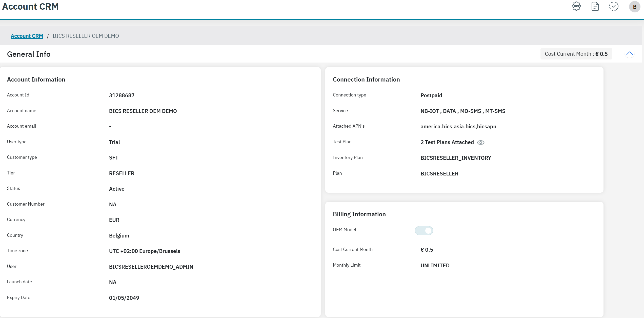Click attached APN value america.bics,asia.bics,bicsapn

458,127
